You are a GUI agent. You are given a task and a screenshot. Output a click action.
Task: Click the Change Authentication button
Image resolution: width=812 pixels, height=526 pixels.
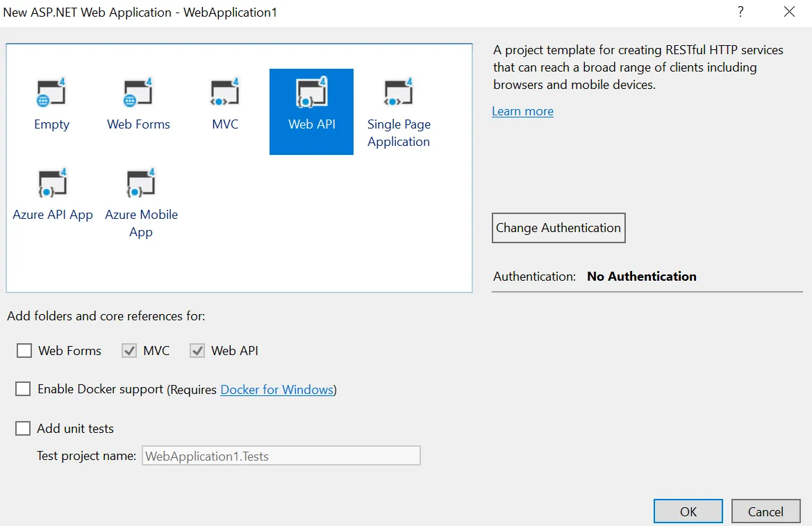click(x=558, y=228)
